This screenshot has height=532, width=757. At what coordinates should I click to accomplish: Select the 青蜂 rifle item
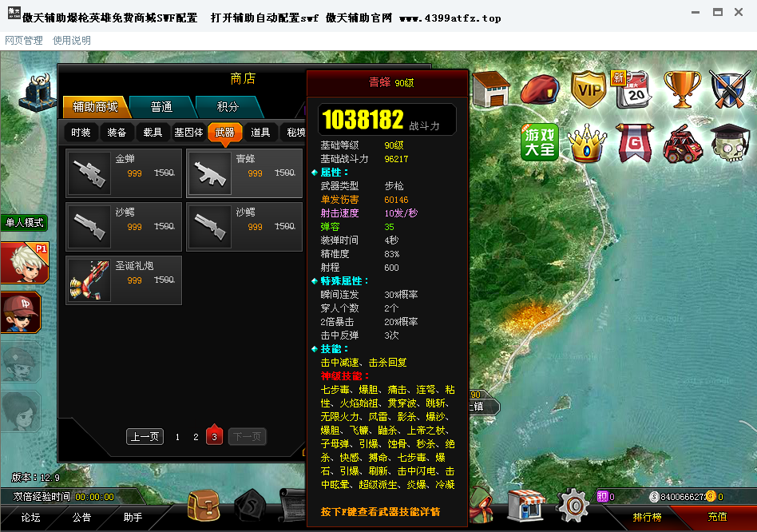click(x=244, y=173)
